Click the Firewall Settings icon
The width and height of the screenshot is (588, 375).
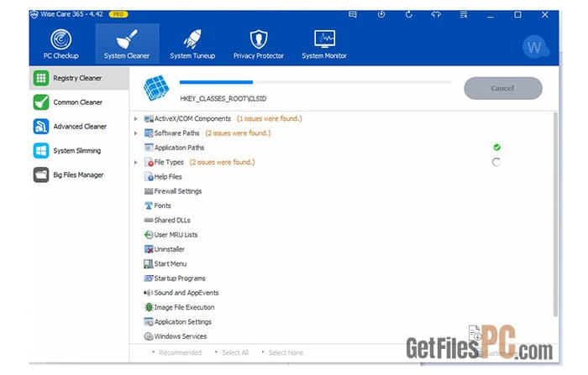149,191
